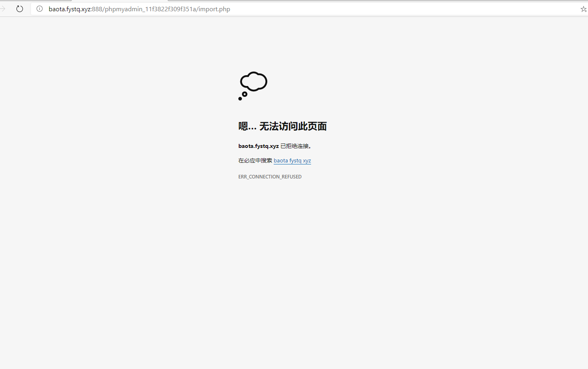This screenshot has width=588, height=369.
Task: Click the ERR_CONNECTION_REFUSED error code text
Action: point(270,177)
